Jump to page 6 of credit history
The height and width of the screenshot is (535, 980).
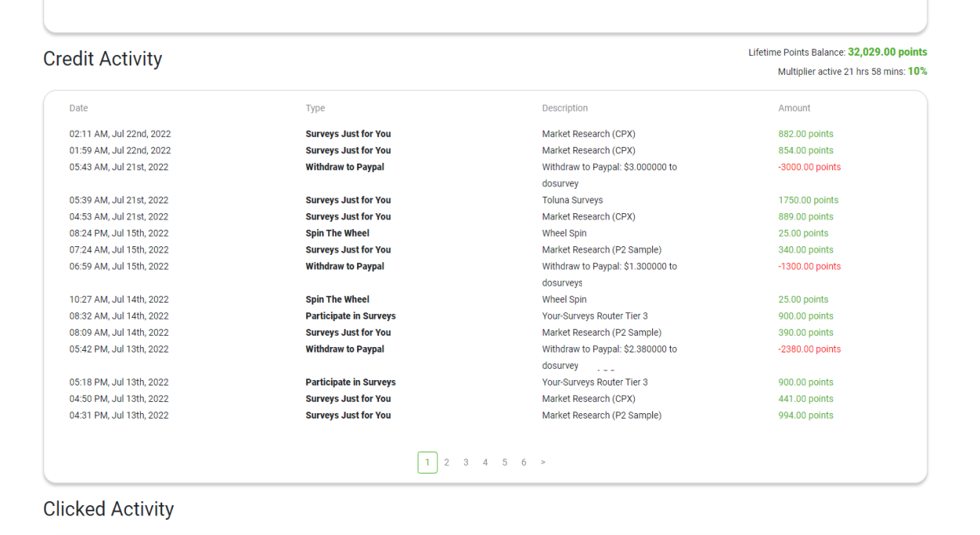(x=524, y=463)
